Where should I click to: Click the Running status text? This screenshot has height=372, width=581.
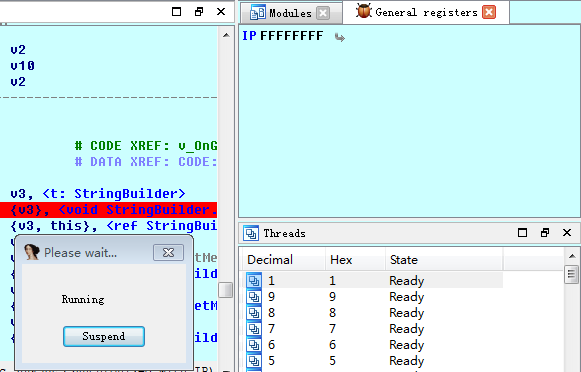83,299
